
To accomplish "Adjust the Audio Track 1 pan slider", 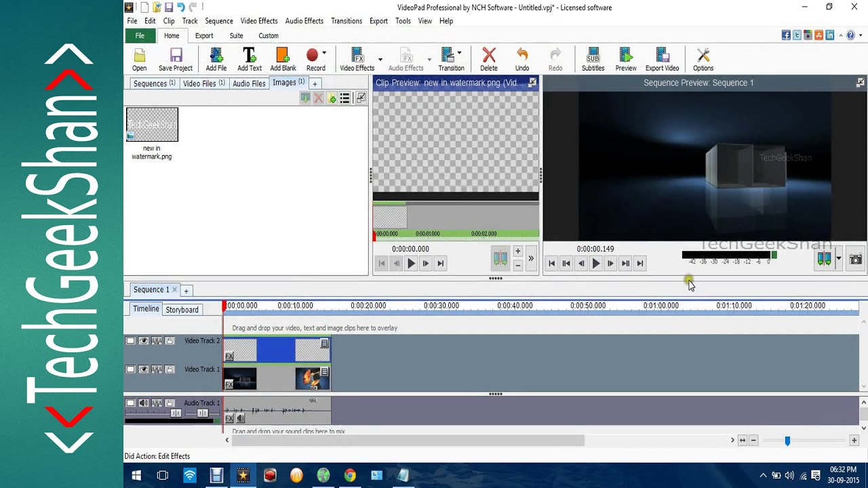I will [x=202, y=413].
